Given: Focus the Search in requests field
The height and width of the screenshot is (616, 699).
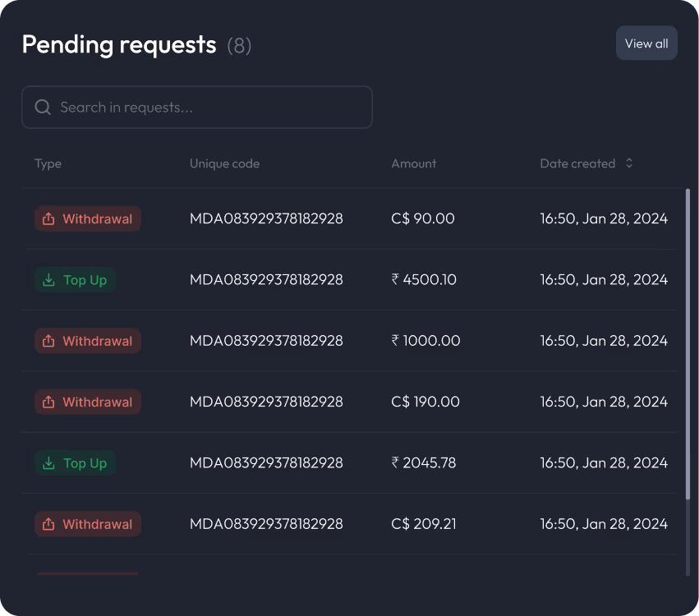Looking at the screenshot, I should coord(197,107).
